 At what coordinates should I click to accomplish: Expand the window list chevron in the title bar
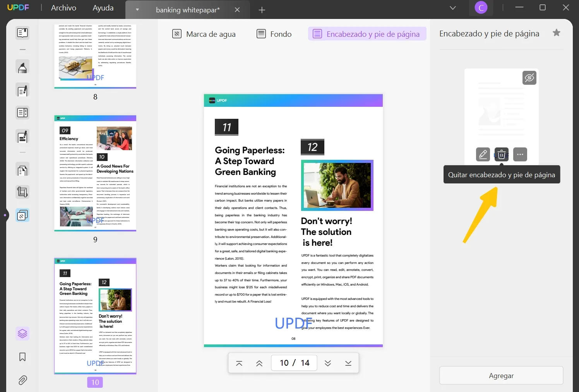click(x=453, y=8)
